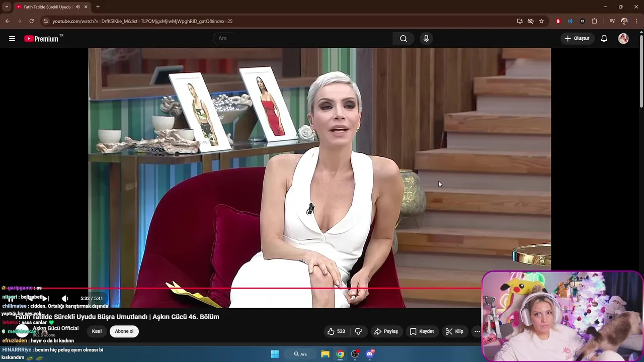Join channel with Katıl button
The image size is (644, 362).
[97, 331]
